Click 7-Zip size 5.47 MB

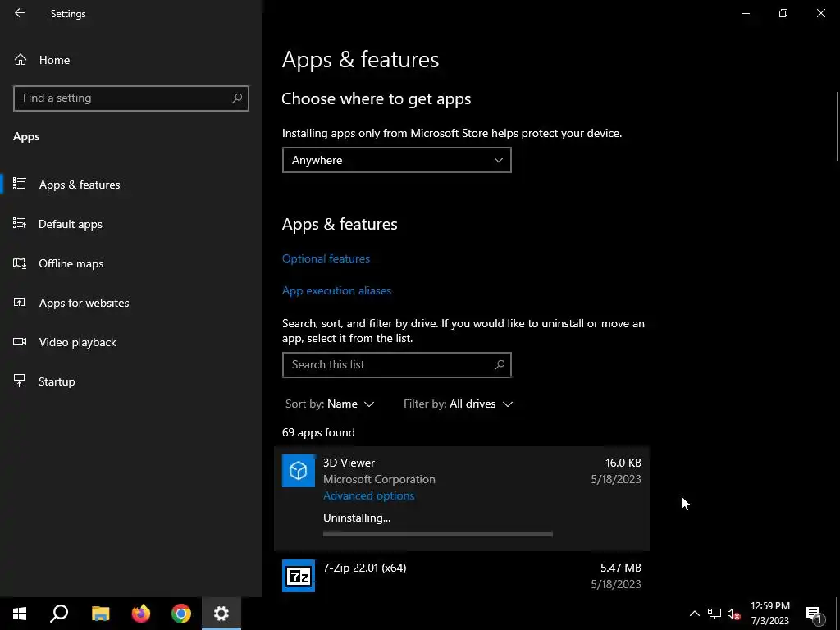(x=620, y=568)
